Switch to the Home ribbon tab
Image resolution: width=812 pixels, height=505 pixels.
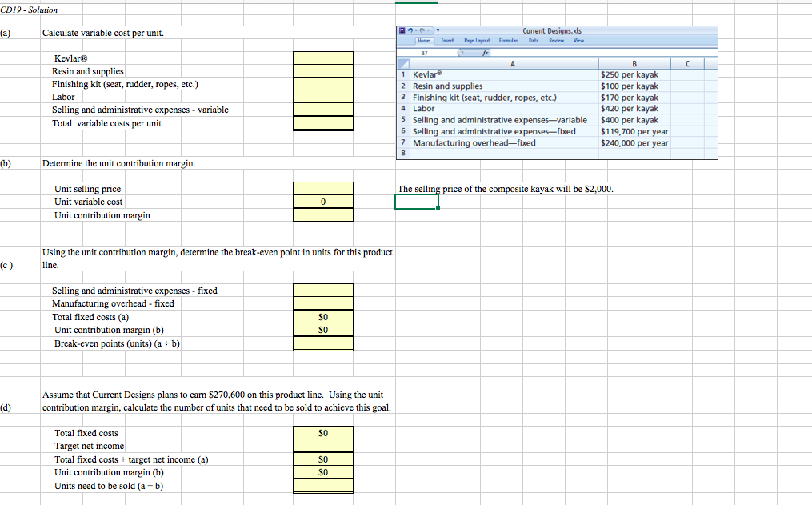[x=425, y=40]
